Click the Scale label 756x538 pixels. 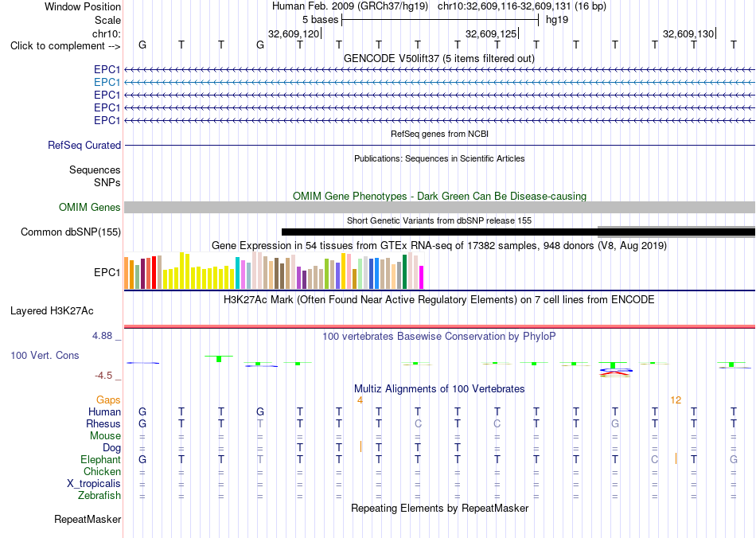click(x=107, y=20)
